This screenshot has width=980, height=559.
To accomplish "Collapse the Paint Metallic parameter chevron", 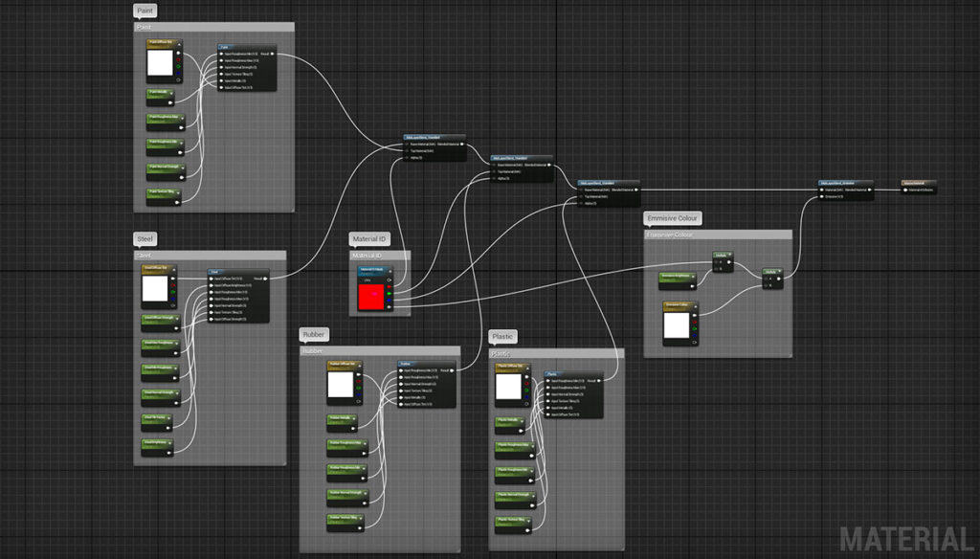I will tap(171, 94).
